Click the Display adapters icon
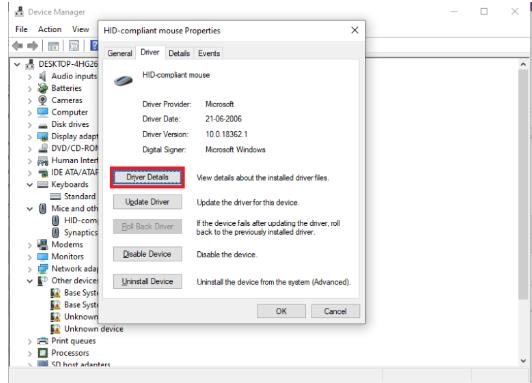Viewport: 532px width, 383px height. tap(43, 136)
